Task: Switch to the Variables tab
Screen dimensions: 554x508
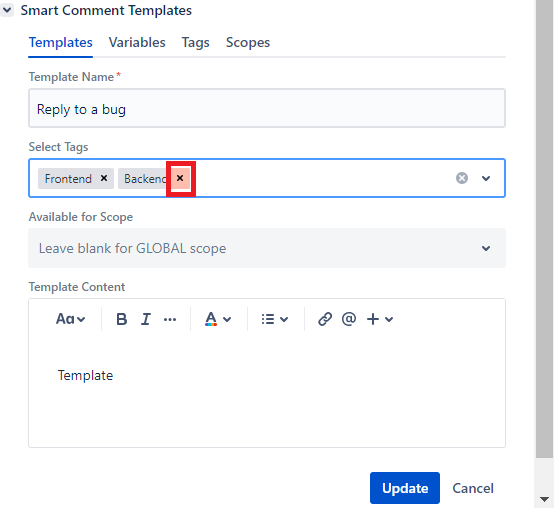Action: click(137, 42)
